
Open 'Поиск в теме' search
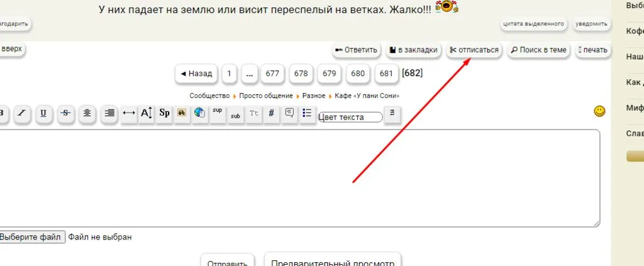coord(538,50)
